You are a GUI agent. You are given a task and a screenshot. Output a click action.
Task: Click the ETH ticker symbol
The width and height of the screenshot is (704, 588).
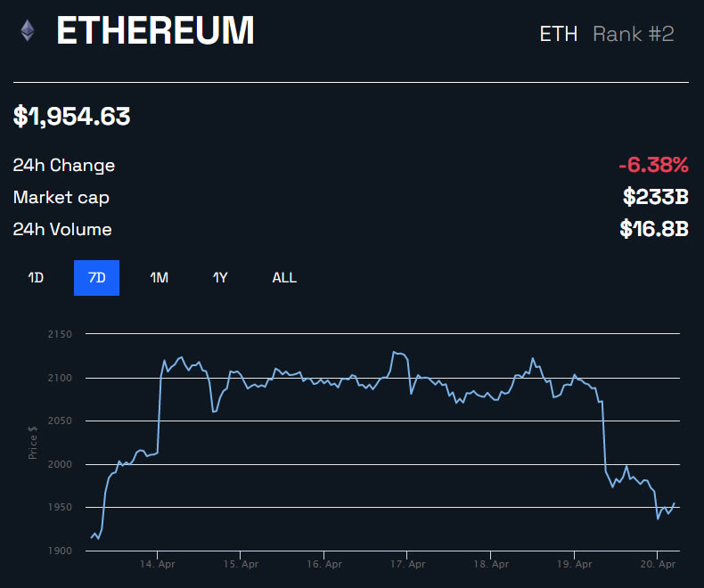[559, 34]
